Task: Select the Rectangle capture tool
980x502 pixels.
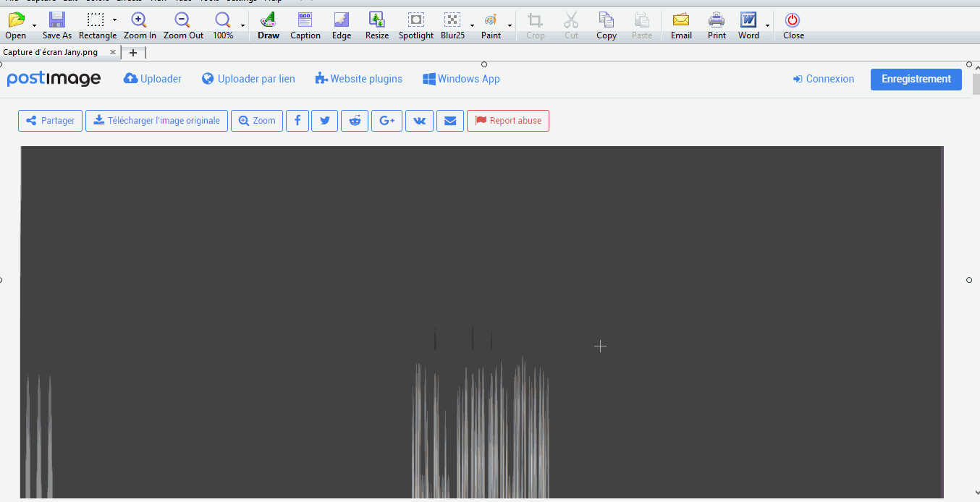Action: [x=97, y=26]
